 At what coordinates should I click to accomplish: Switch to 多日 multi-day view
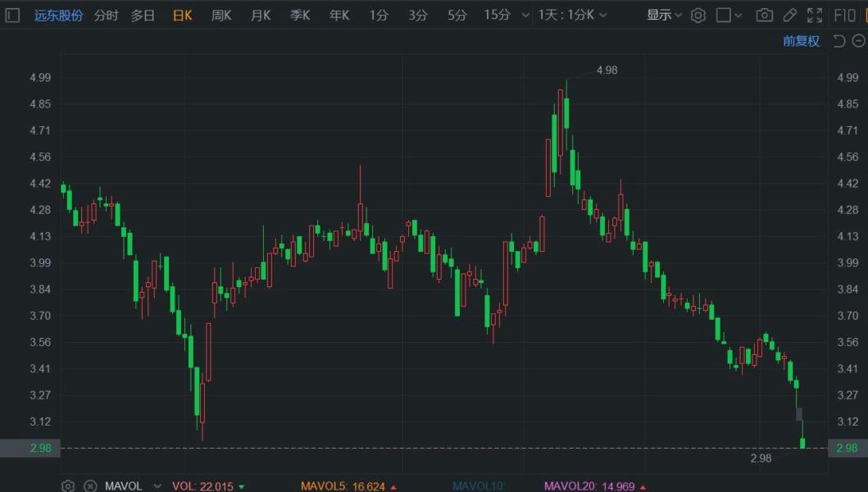click(143, 15)
